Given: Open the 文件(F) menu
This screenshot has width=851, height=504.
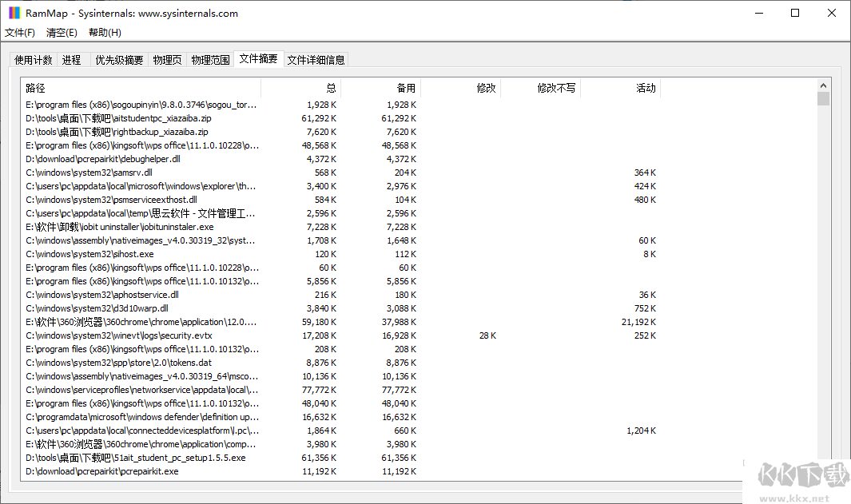Looking at the screenshot, I should click(20, 32).
